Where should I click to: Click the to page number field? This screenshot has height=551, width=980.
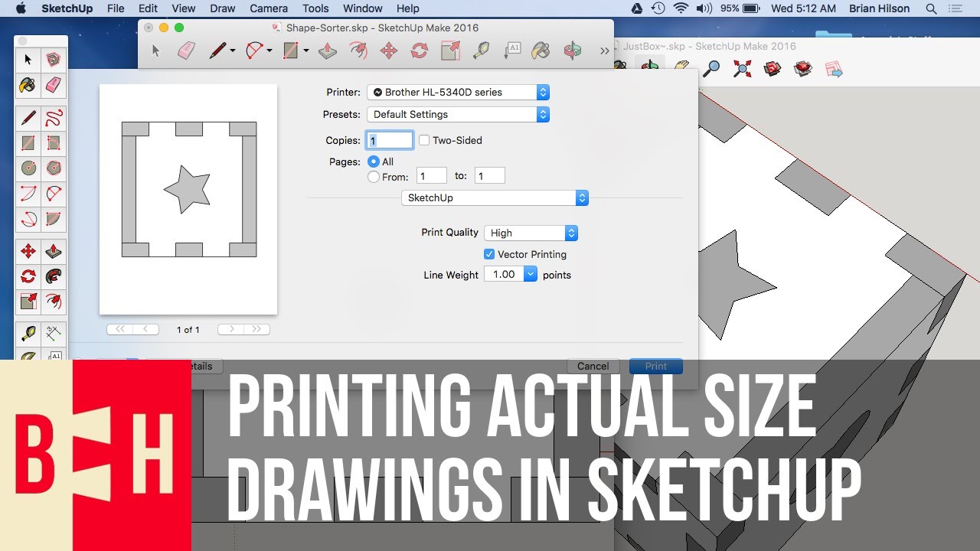(490, 176)
